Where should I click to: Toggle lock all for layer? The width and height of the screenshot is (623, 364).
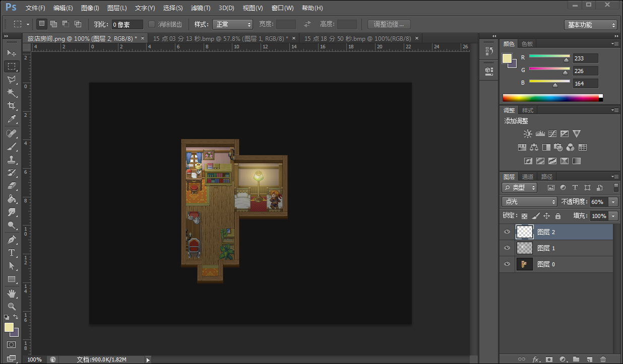click(557, 216)
